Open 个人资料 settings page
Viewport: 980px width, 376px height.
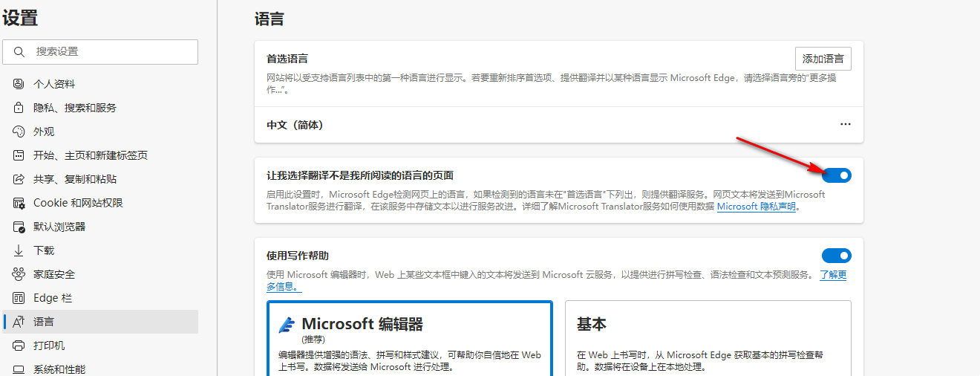101,84
